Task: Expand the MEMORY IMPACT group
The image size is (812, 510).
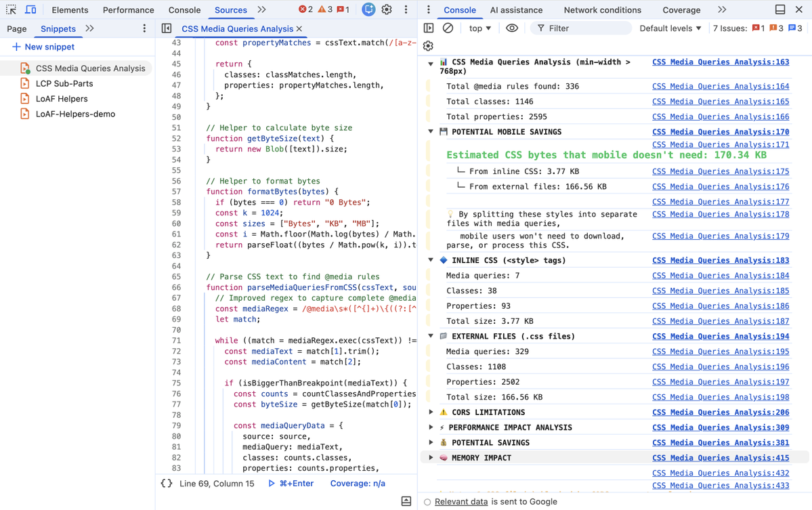Action: pyautogui.click(x=431, y=459)
